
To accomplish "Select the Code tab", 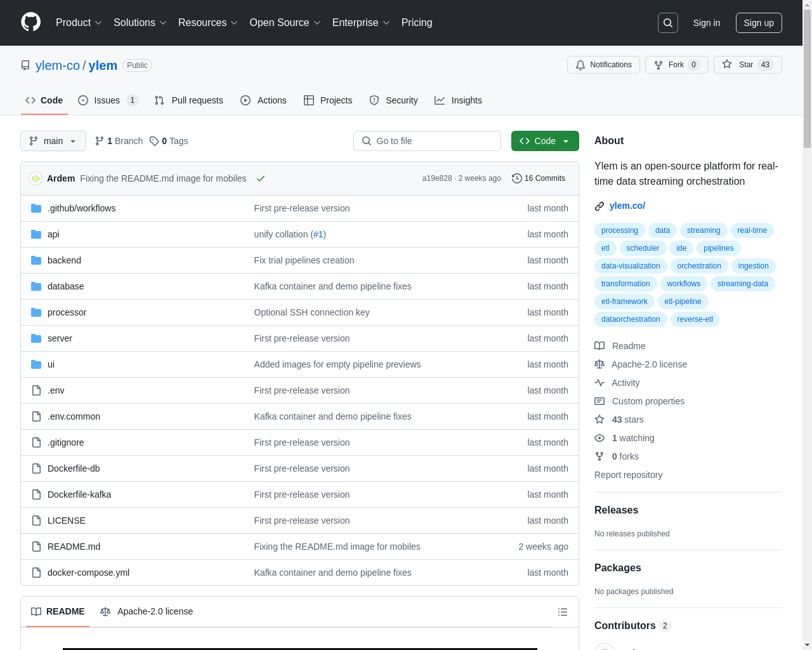I will point(44,100).
